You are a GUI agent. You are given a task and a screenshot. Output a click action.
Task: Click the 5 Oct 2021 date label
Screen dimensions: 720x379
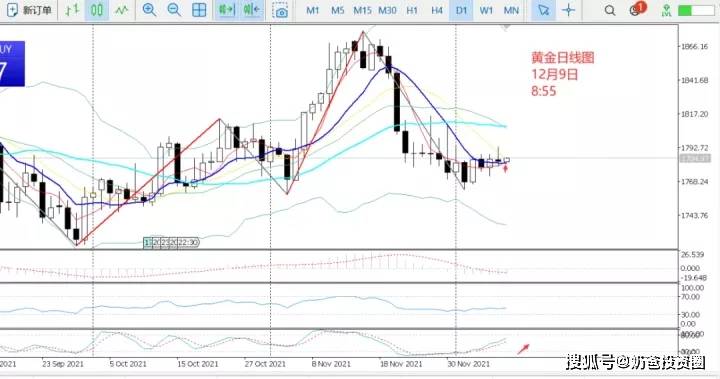click(x=128, y=364)
